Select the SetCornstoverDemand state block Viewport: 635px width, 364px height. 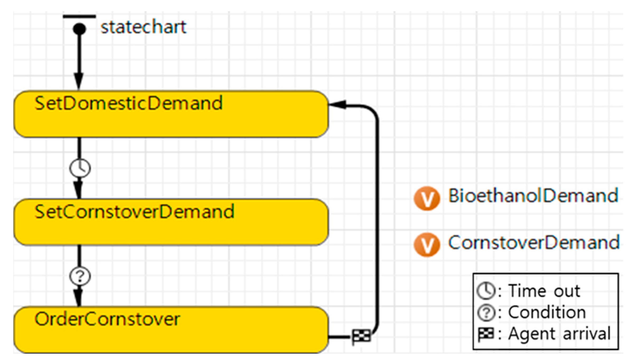point(171,222)
